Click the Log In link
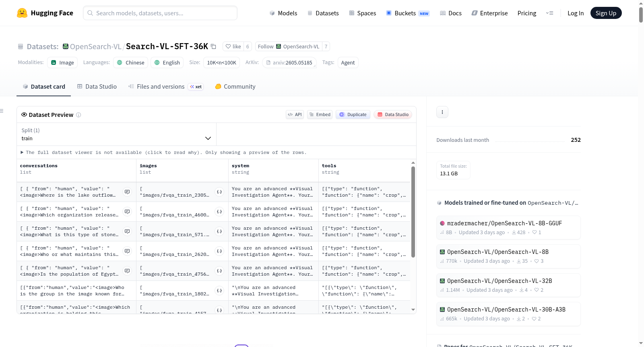Image resolution: width=644 pixels, height=347 pixels. tap(576, 13)
